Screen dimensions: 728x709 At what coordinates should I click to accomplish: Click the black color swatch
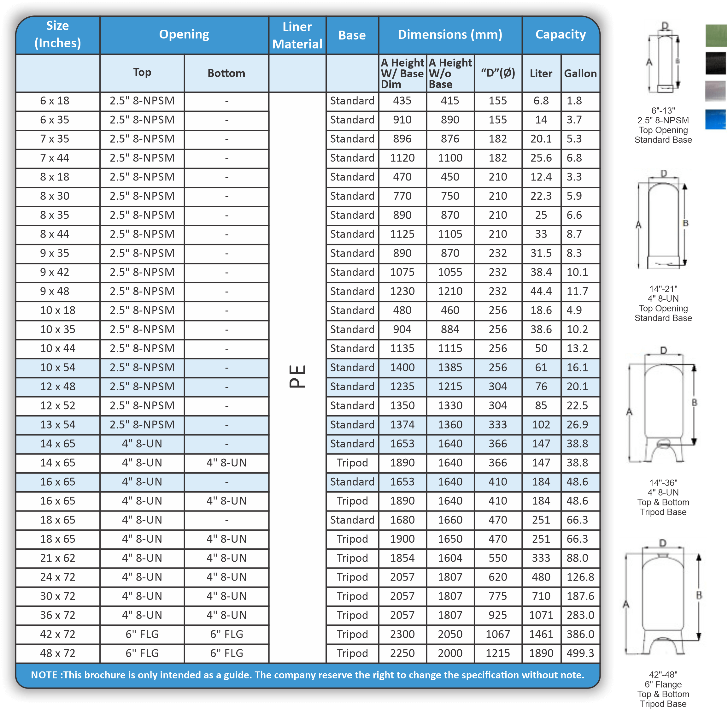[x=715, y=63]
